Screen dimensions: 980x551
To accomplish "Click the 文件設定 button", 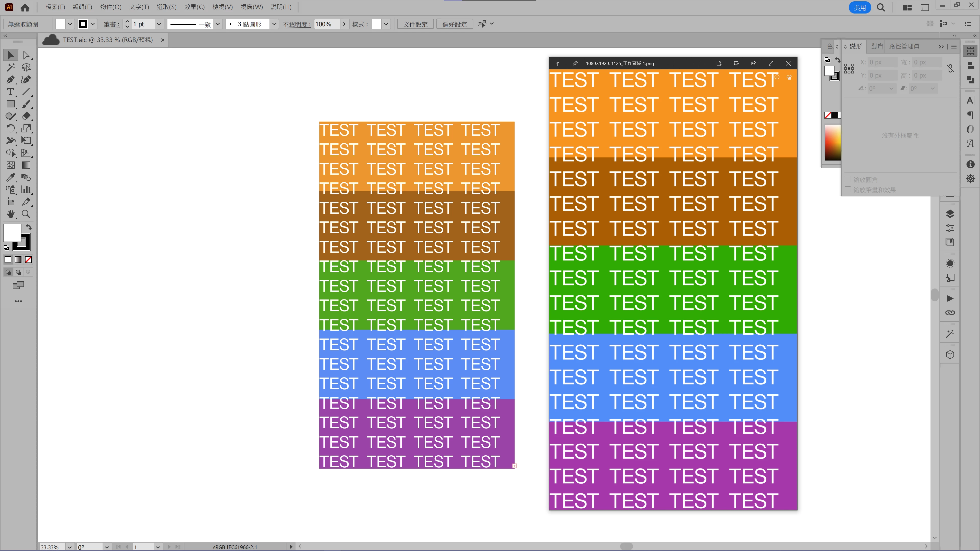I will click(x=415, y=24).
